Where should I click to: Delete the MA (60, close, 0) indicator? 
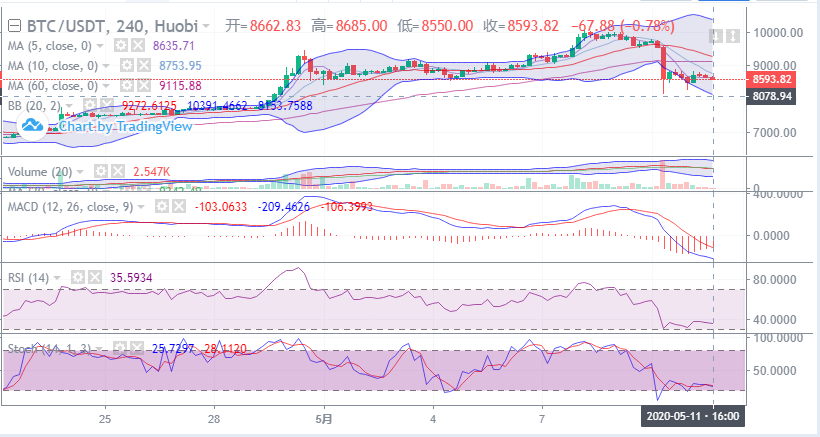point(144,85)
